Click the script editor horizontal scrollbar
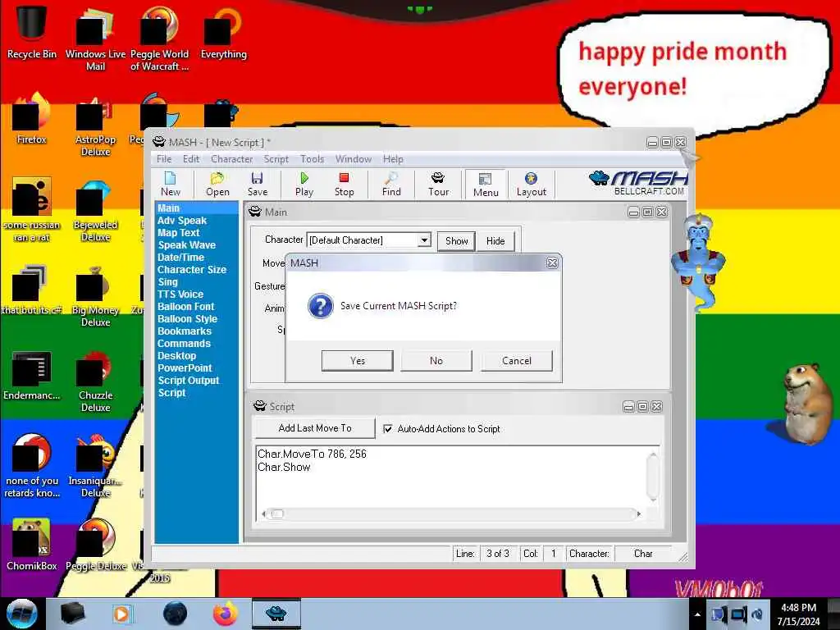Image resolution: width=840 pixels, height=630 pixels. click(x=450, y=514)
